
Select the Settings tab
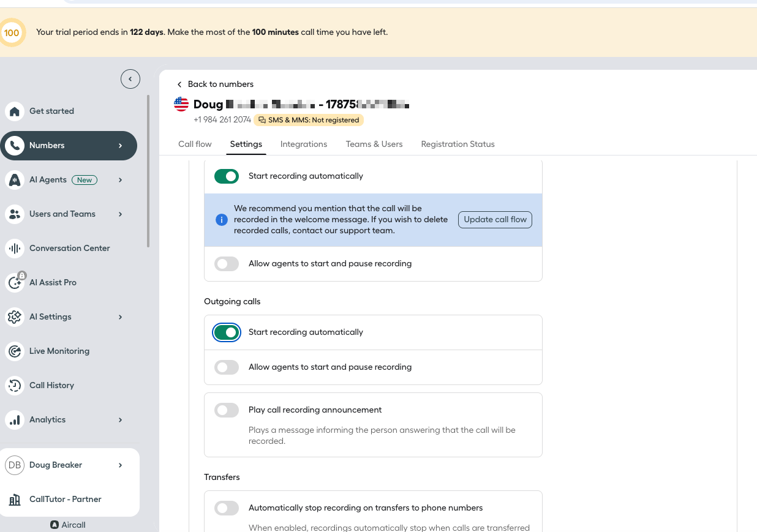[x=246, y=144]
